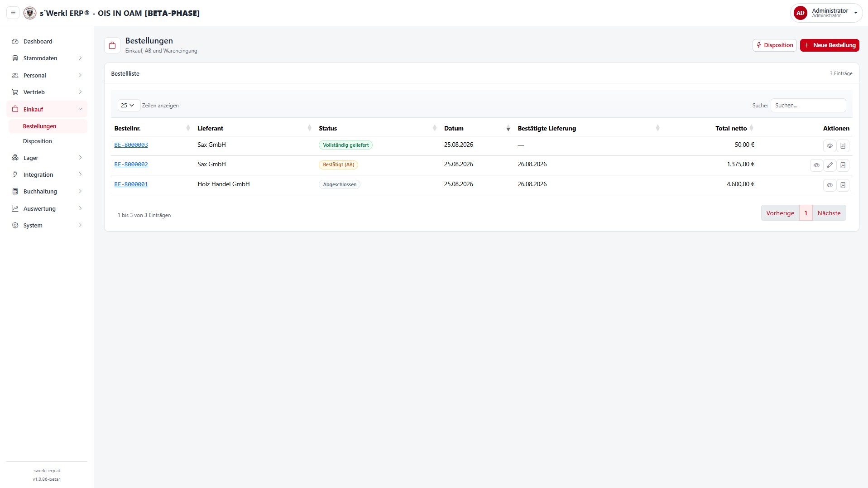Open the rows-per-page 25 dropdown
The height and width of the screenshot is (488, 868).
(129, 105)
